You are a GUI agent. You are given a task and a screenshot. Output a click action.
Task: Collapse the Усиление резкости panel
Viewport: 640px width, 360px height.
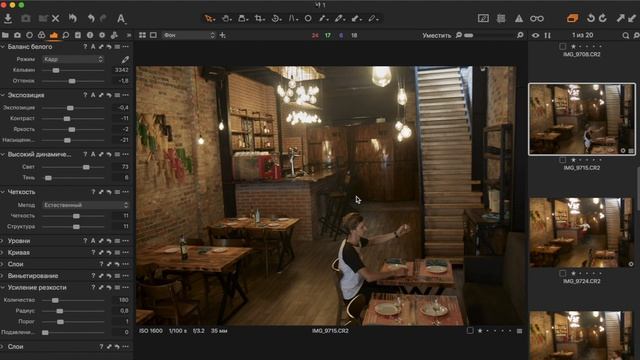tap(3, 288)
